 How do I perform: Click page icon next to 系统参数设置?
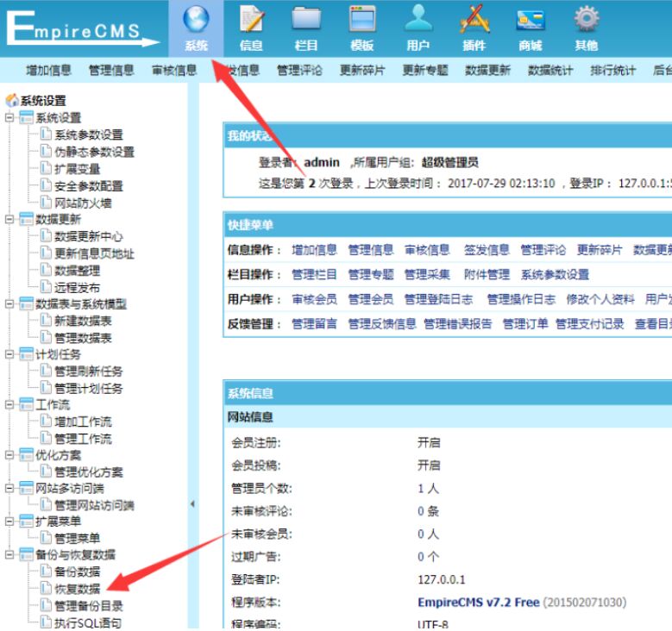[x=46, y=134]
